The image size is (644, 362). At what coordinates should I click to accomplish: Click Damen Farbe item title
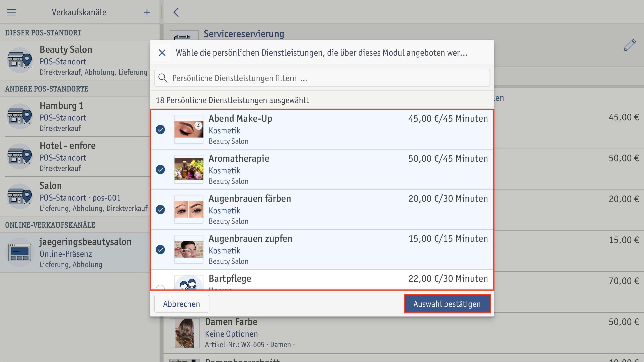pyautogui.click(x=231, y=322)
